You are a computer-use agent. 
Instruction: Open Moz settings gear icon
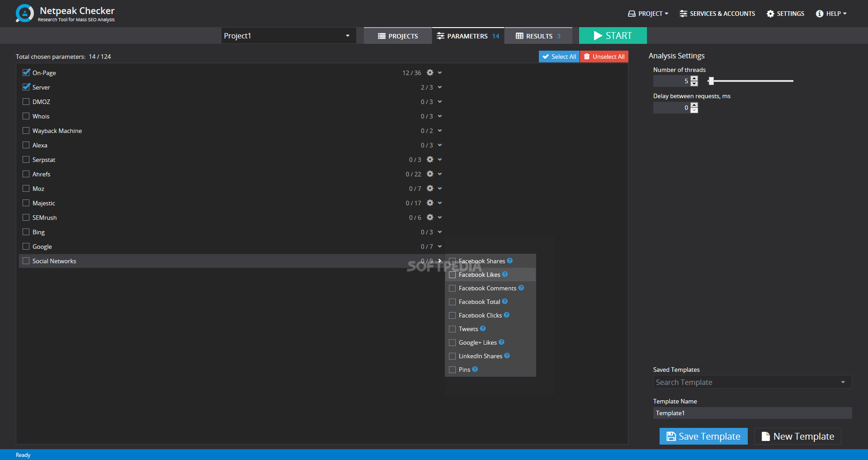point(430,188)
